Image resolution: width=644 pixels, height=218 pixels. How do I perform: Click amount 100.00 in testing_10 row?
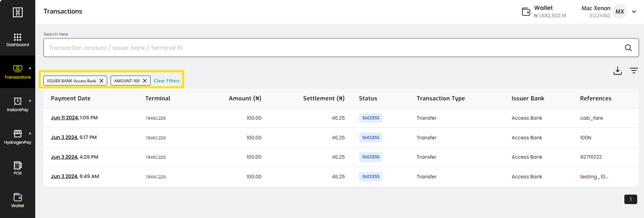click(254, 177)
